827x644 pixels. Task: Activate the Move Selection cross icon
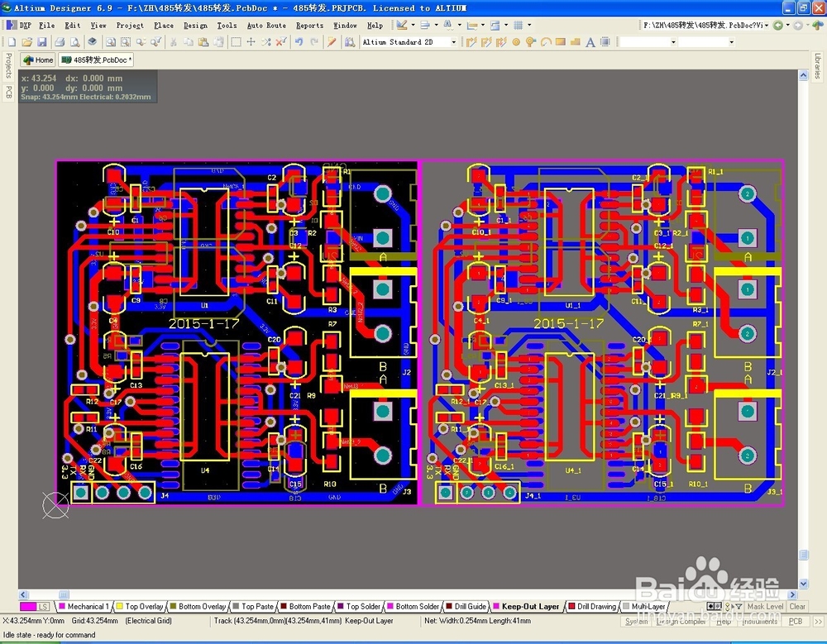click(251, 41)
